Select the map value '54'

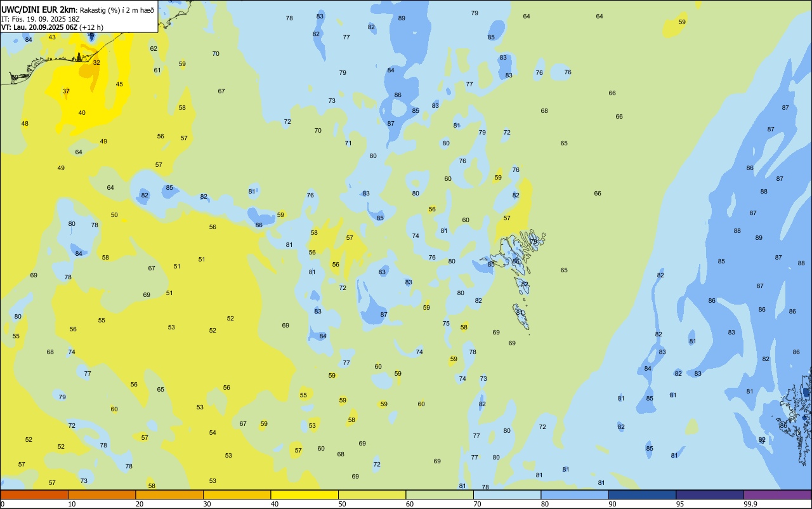pyautogui.click(x=213, y=432)
